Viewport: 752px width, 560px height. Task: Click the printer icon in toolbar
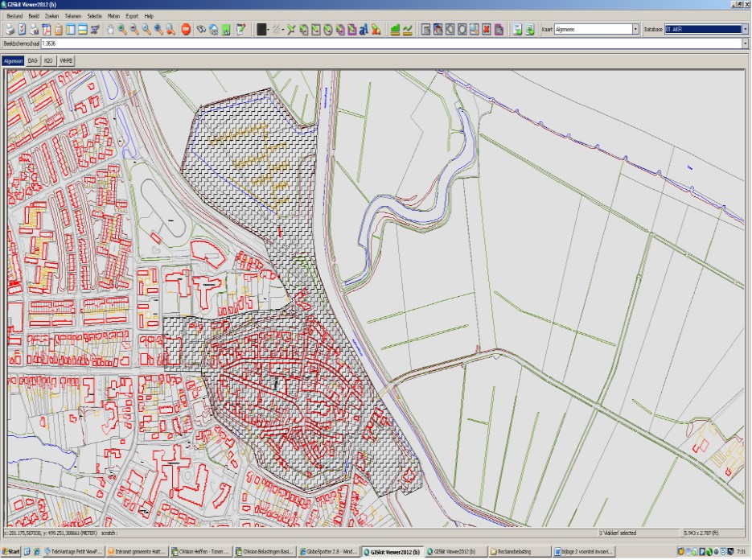pos(9,30)
